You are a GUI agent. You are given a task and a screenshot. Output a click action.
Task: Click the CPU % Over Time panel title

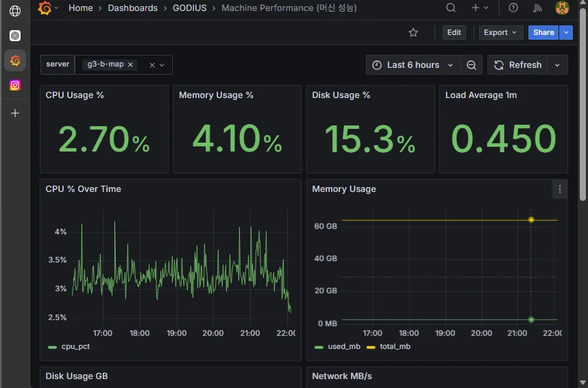[83, 189]
